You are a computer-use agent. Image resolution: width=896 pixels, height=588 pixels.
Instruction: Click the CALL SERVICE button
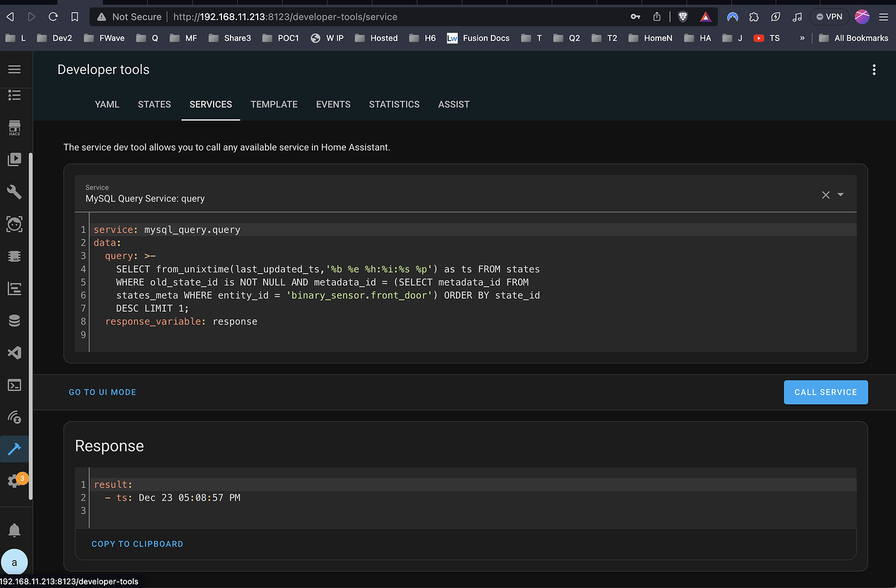pos(826,392)
